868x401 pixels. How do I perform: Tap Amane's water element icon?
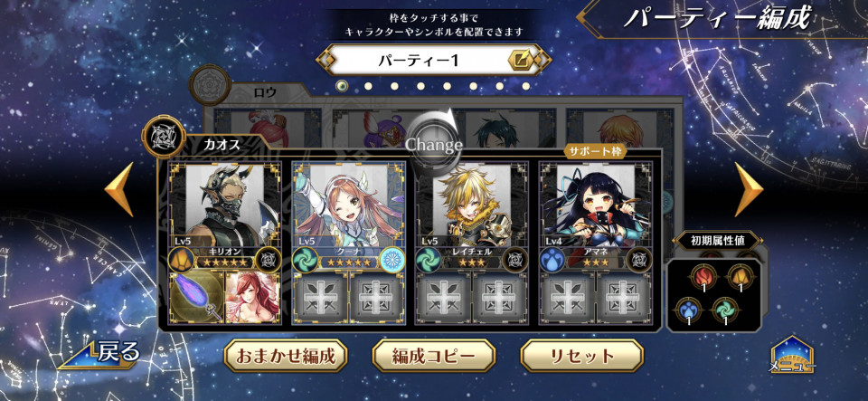click(552, 259)
